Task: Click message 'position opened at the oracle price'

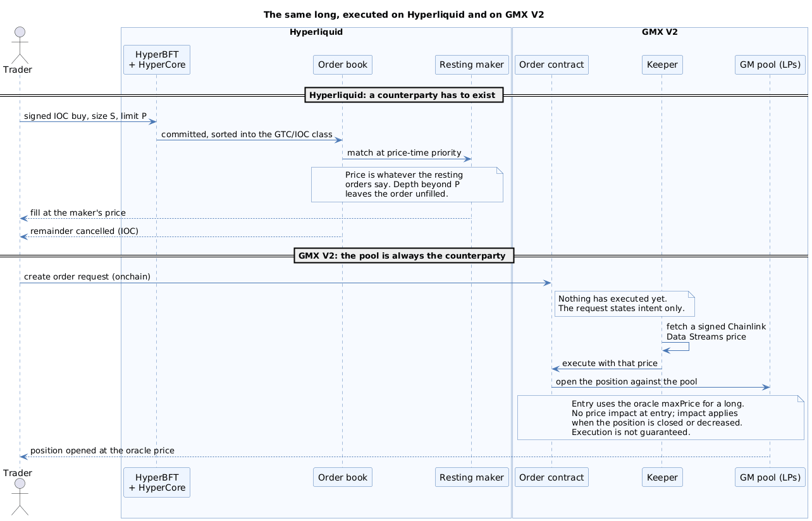Action: 102,451
